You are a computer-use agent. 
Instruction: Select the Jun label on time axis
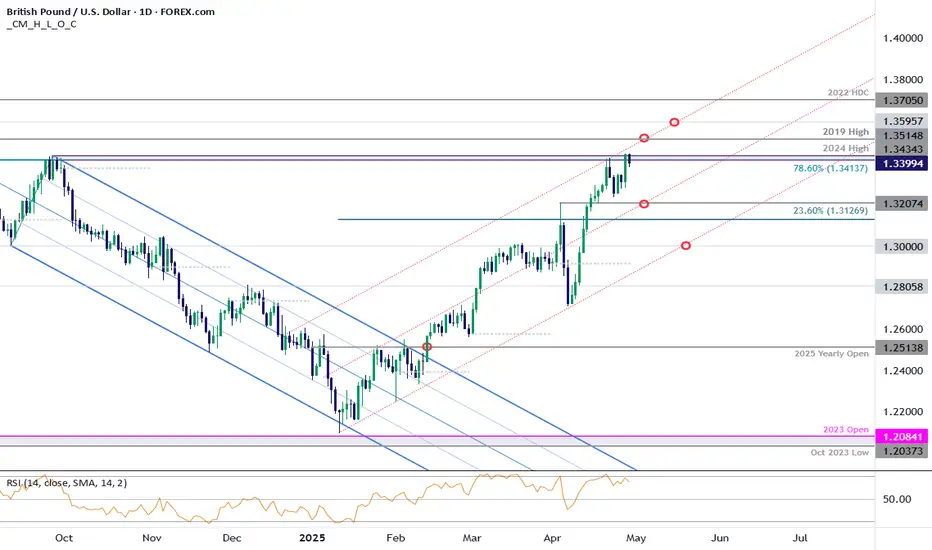point(720,538)
